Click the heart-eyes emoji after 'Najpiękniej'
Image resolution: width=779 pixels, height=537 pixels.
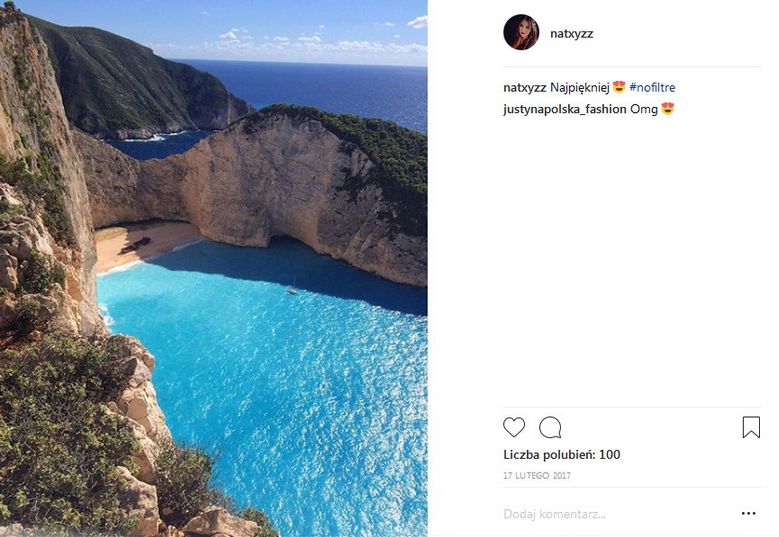click(619, 88)
